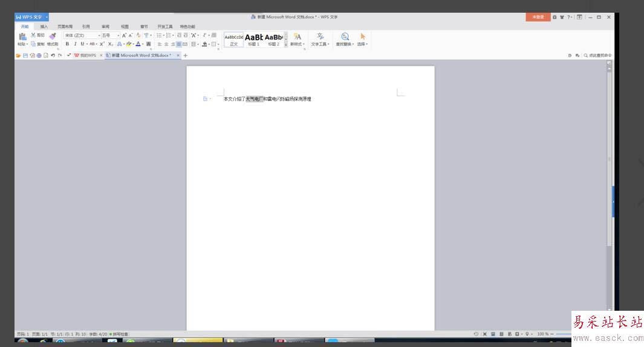The width and height of the screenshot is (644, 347).
Task: Click highlighted text 大气电厂 in document
Action: [x=254, y=99]
